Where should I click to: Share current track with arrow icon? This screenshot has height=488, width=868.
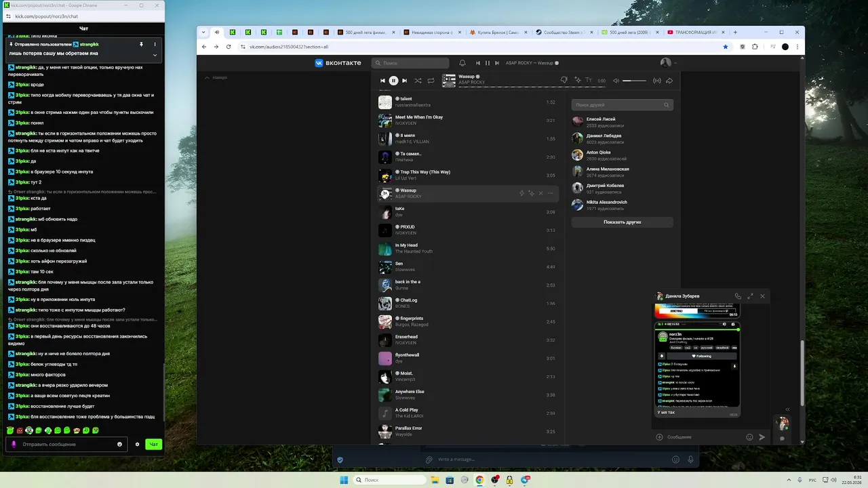tap(669, 81)
